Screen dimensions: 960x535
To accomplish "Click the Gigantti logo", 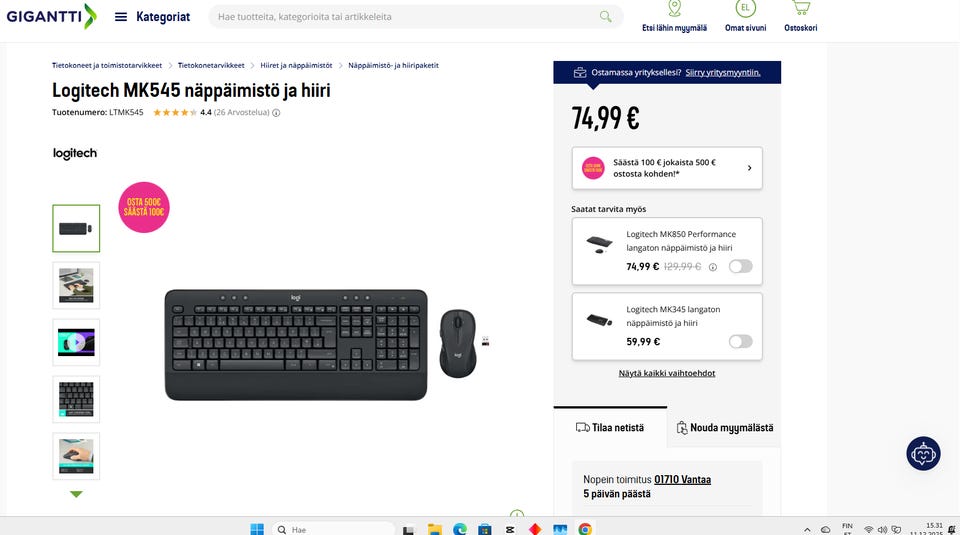I will (51, 16).
